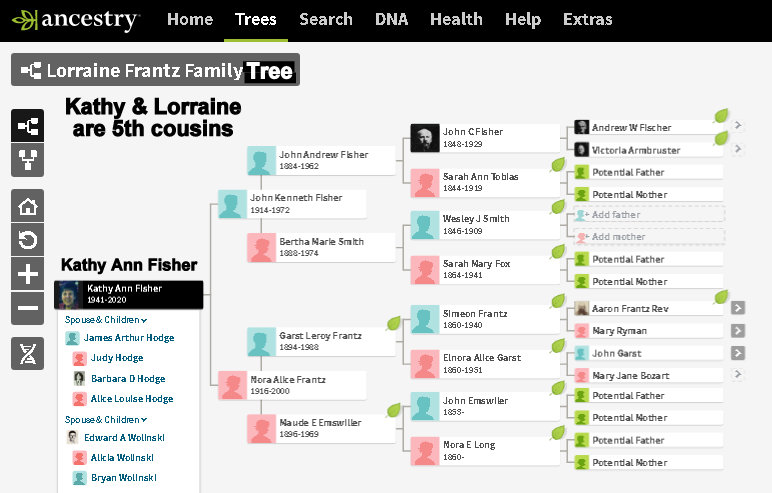Expand ancestors of John Garst
The image size is (772, 493).
(x=738, y=353)
